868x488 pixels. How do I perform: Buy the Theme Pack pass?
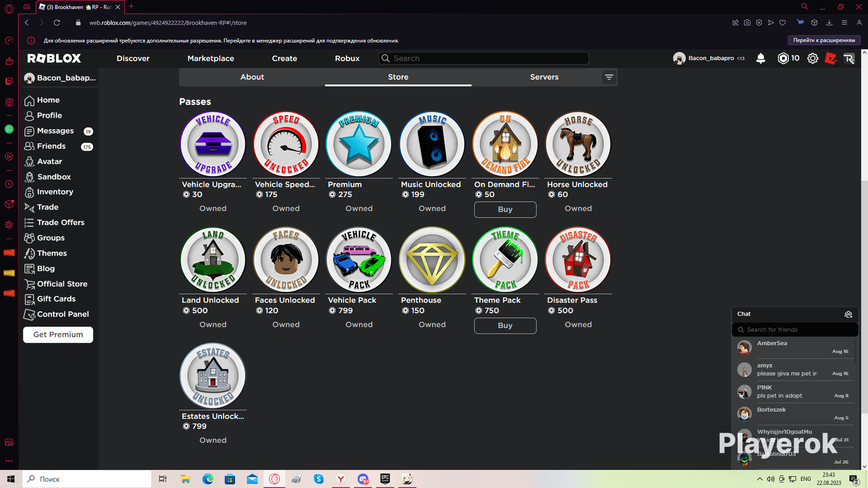pyautogui.click(x=505, y=325)
